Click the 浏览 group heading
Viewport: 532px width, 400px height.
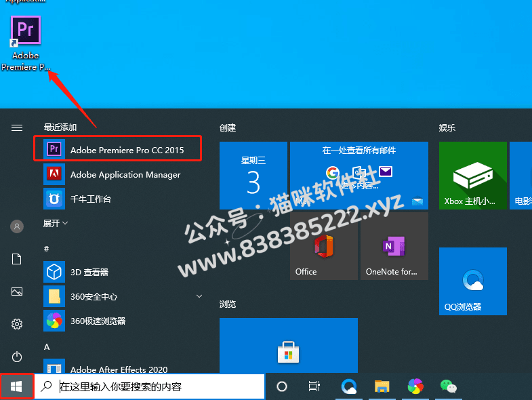[228, 304]
